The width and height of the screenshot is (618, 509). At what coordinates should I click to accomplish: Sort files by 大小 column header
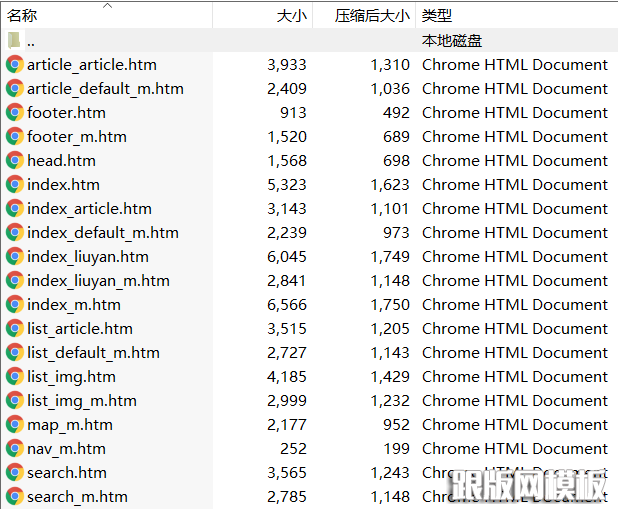click(291, 16)
